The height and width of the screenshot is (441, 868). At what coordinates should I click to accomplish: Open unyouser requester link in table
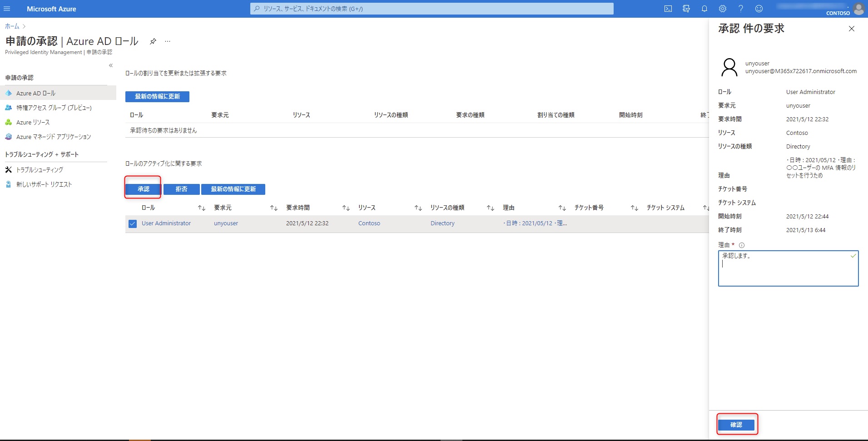point(226,223)
